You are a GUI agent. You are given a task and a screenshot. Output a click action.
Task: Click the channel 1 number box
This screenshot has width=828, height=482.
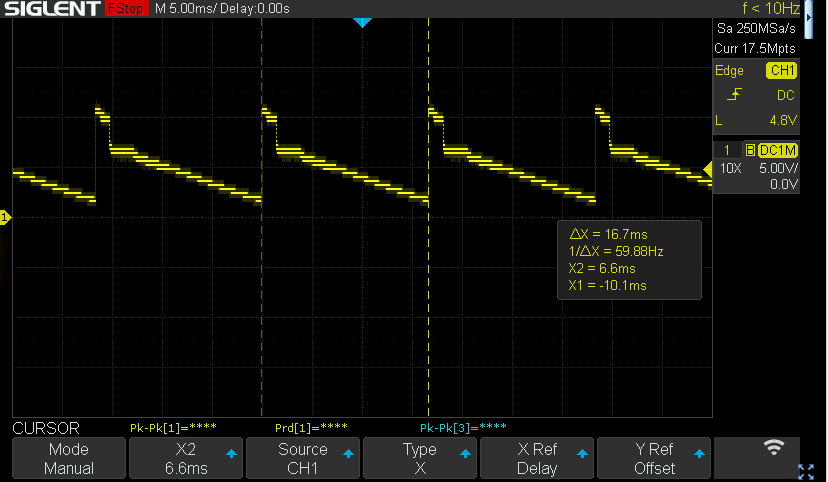coord(727,150)
